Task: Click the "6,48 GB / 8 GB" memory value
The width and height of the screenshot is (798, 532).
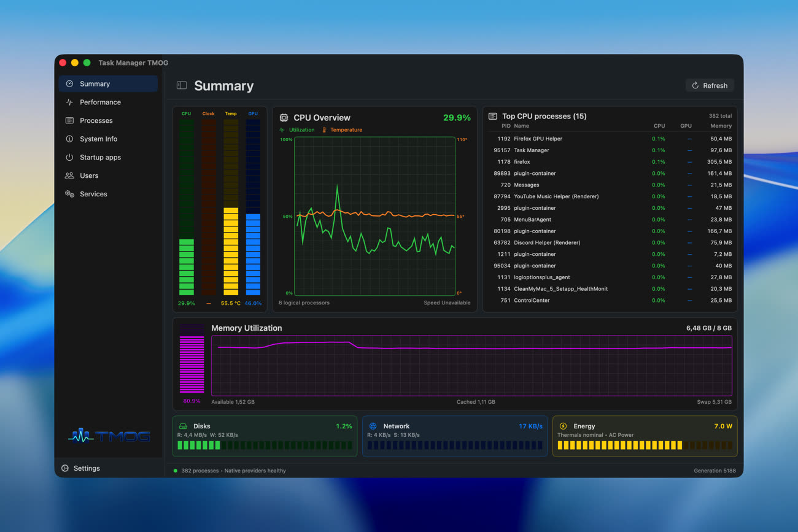Action: (709, 328)
